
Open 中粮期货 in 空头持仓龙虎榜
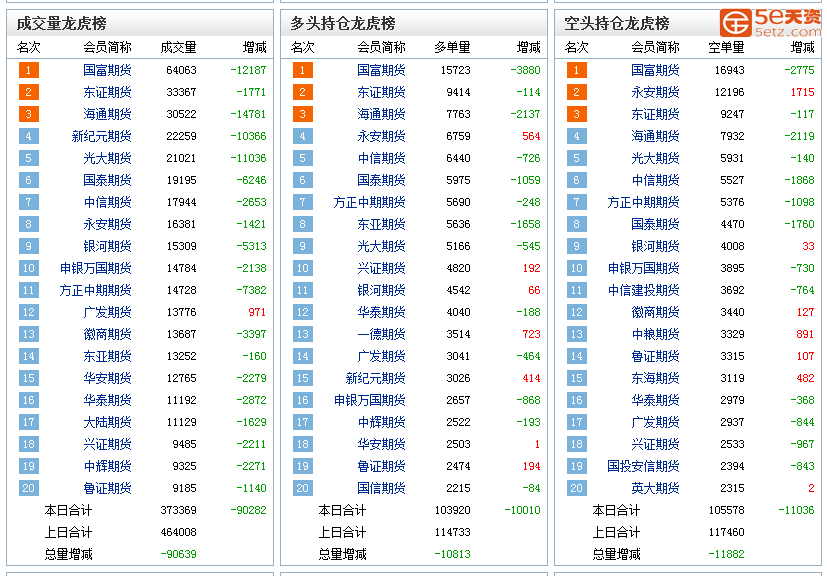coord(655,334)
